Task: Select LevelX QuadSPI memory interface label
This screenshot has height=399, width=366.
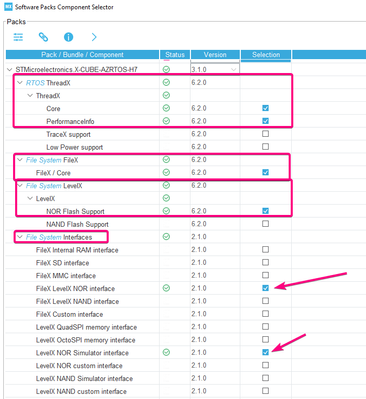Action: coord(86,327)
